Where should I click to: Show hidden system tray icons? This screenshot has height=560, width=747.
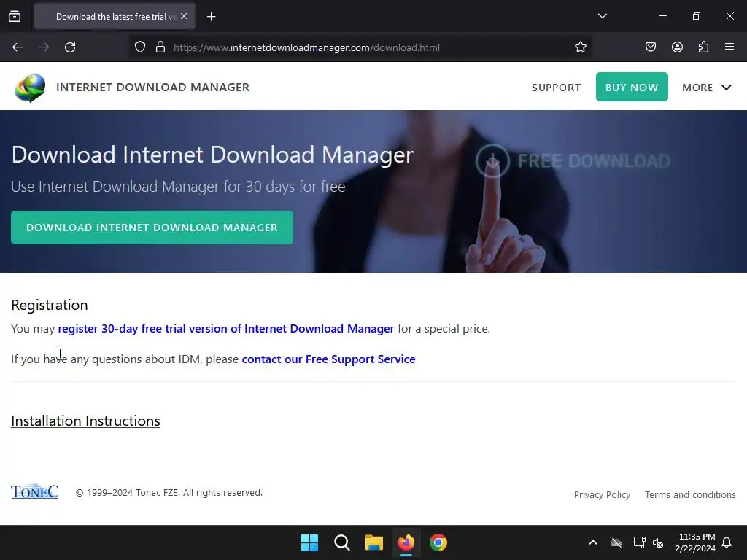[593, 542]
